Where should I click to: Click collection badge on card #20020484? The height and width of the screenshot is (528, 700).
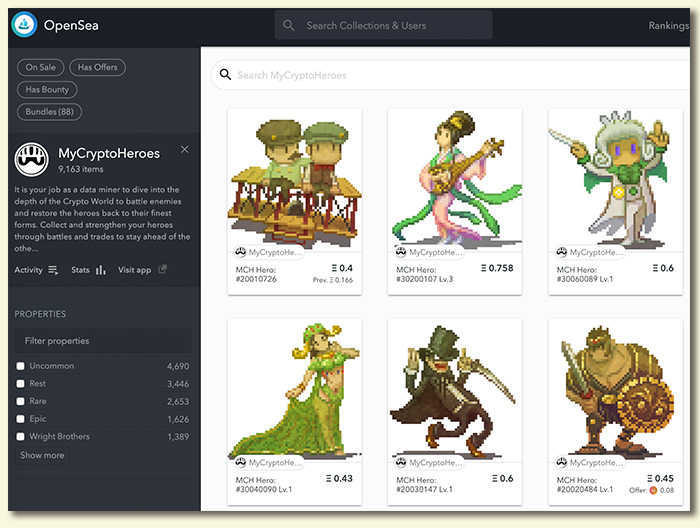tap(590, 463)
